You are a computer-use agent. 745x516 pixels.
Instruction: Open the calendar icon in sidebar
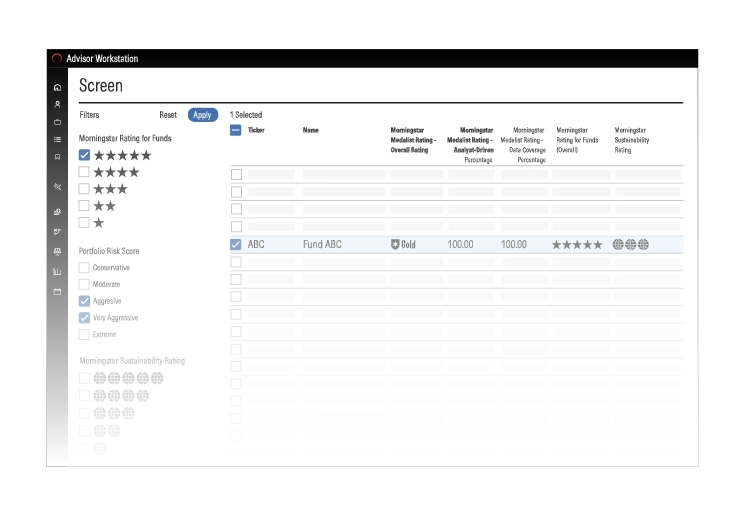[x=57, y=292]
